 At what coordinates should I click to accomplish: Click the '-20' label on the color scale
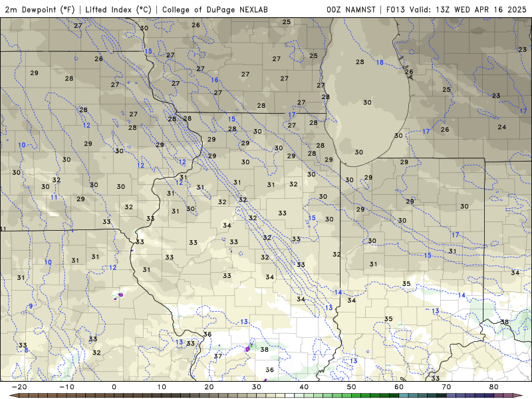click(19, 387)
